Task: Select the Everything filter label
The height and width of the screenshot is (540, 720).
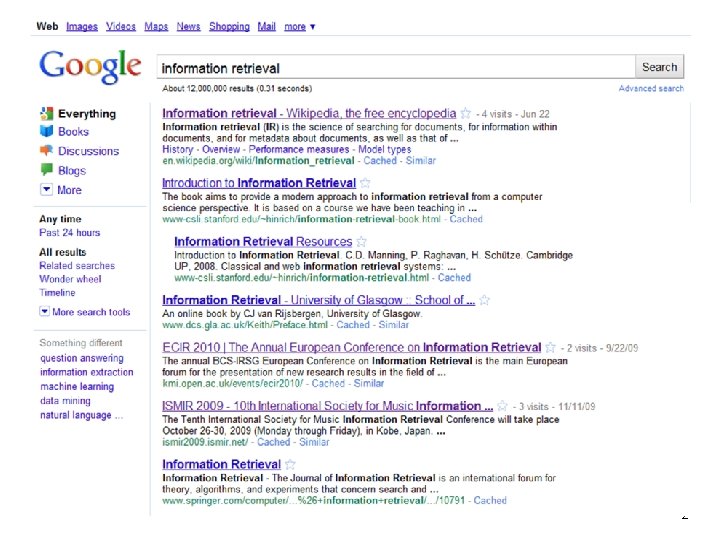Action: tap(87, 113)
